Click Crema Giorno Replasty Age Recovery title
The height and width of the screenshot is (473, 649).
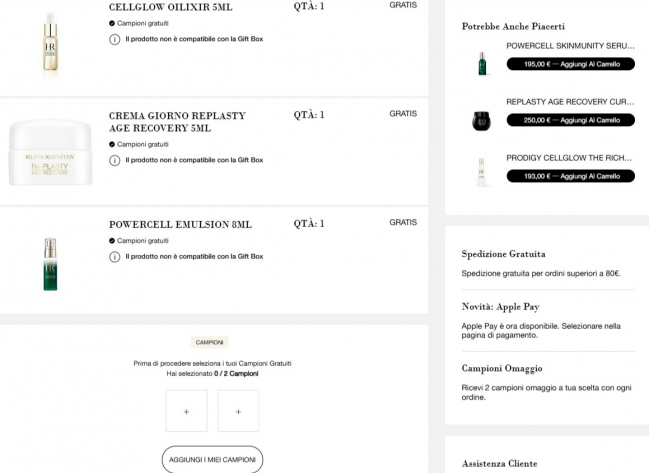[177, 122]
